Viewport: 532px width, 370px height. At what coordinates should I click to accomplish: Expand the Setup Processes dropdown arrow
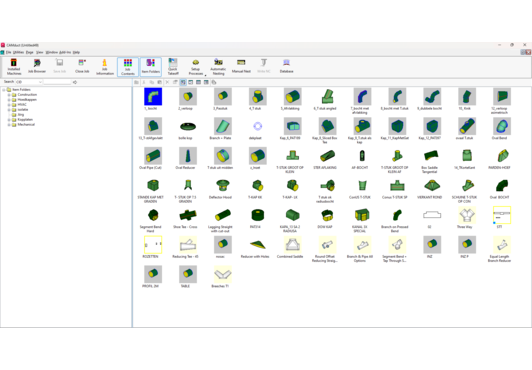pyautogui.click(x=205, y=75)
